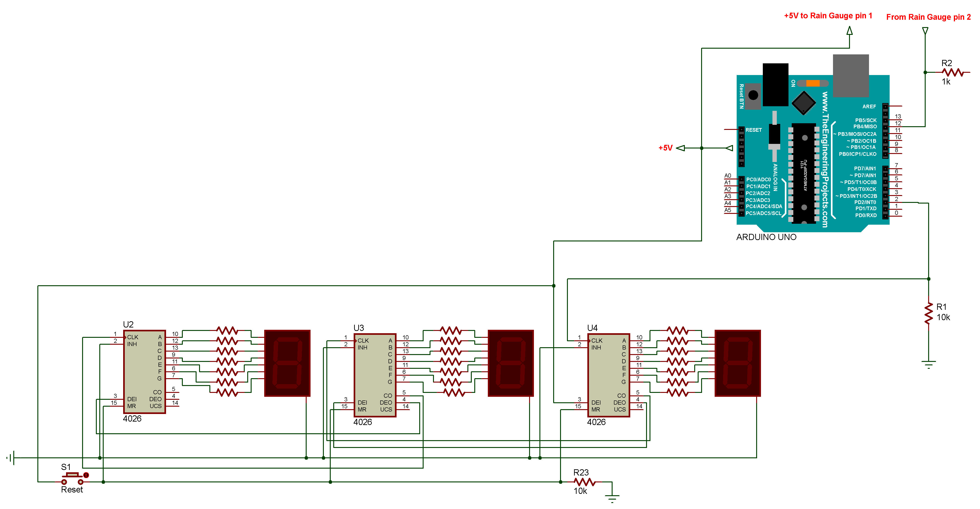Click the red +5V label
980x509 pixels.
(x=665, y=148)
